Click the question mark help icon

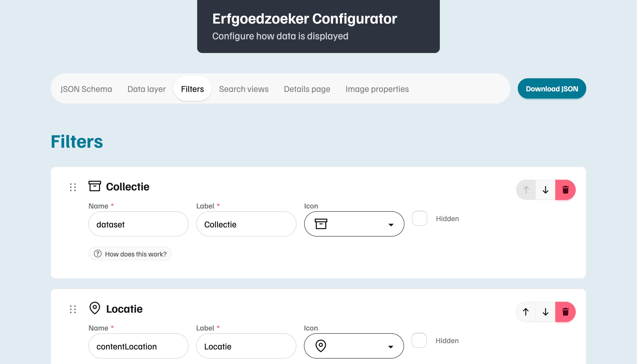click(98, 254)
